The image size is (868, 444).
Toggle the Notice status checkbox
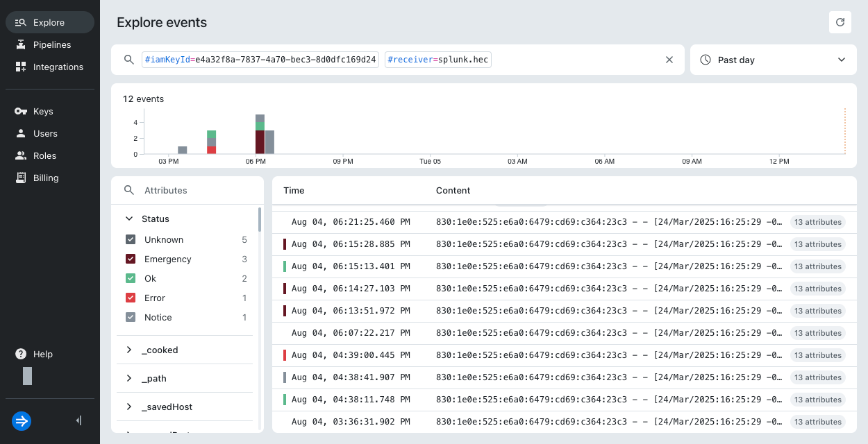point(131,317)
